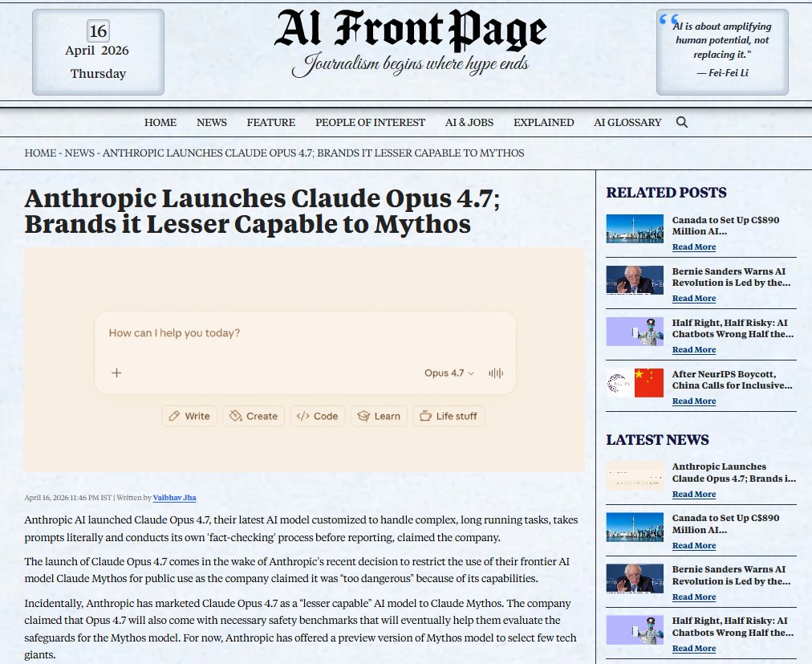This screenshot has width=812, height=664.
Task: Click the plus icon in Claude prompt box
Action: [116, 373]
